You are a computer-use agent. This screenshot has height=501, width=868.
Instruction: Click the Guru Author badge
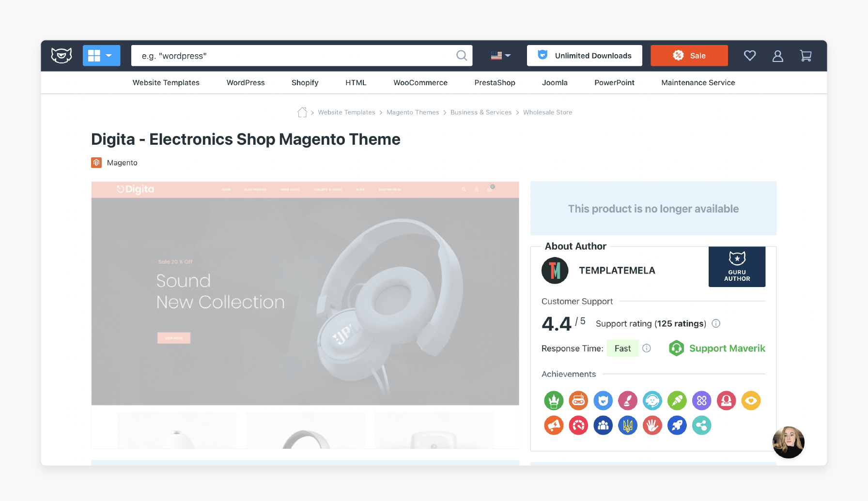point(737,267)
